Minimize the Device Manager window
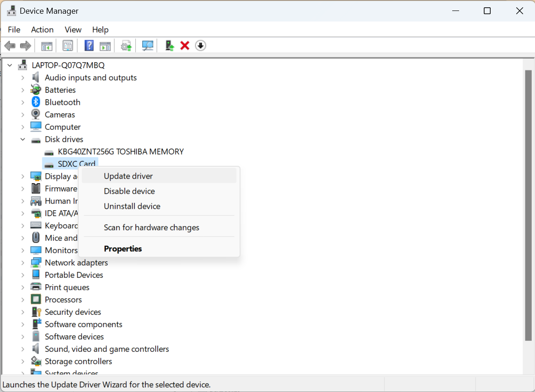 point(455,11)
